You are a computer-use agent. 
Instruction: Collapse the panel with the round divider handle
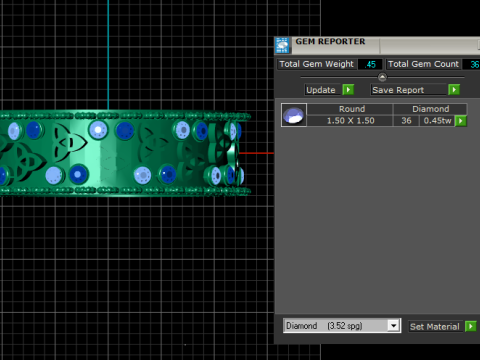(x=382, y=77)
